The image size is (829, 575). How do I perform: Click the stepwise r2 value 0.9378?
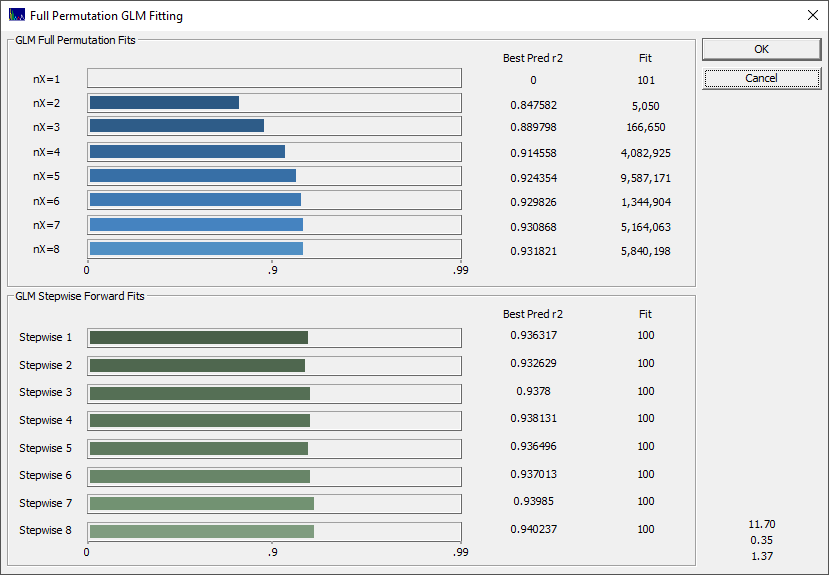pyautogui.click(x=533, y=391)
